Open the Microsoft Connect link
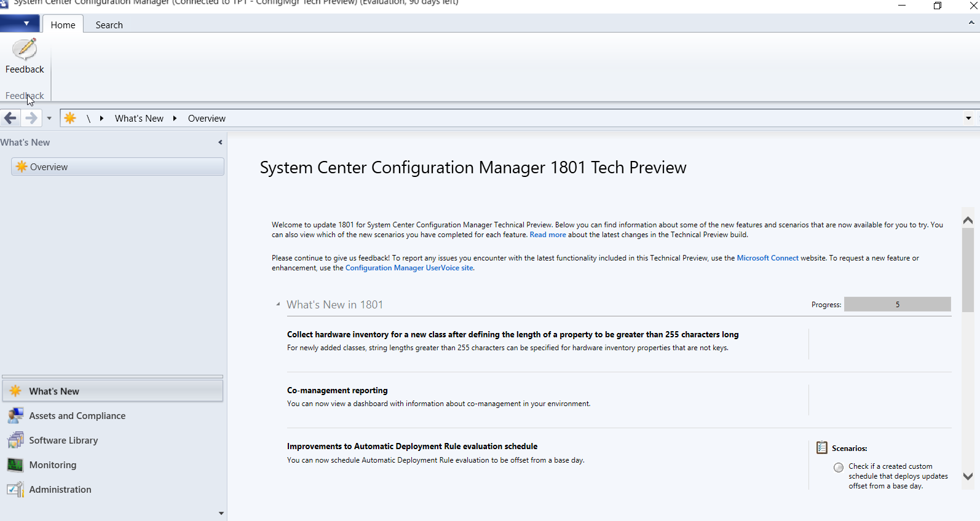Viewport: 980px width, 521px height. click(767, 258)
